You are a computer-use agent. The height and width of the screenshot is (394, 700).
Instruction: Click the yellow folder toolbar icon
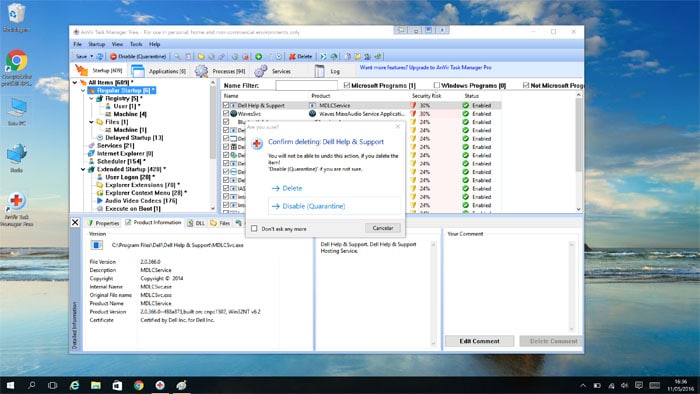201,57
